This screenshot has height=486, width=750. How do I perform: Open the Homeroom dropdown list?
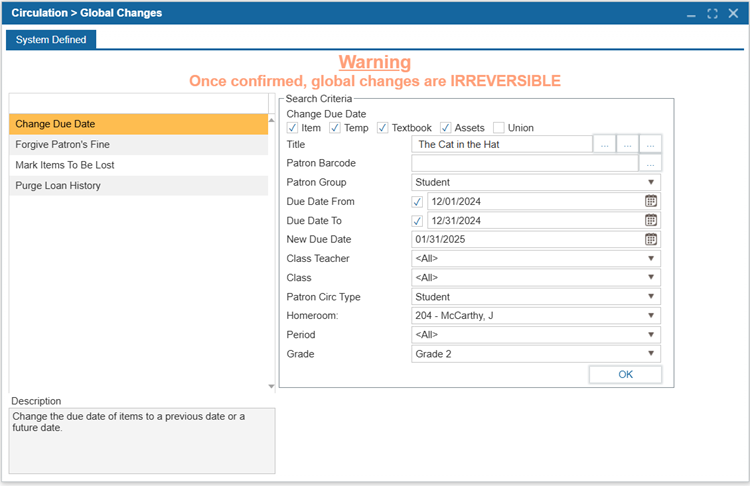[x=536, y=316]
